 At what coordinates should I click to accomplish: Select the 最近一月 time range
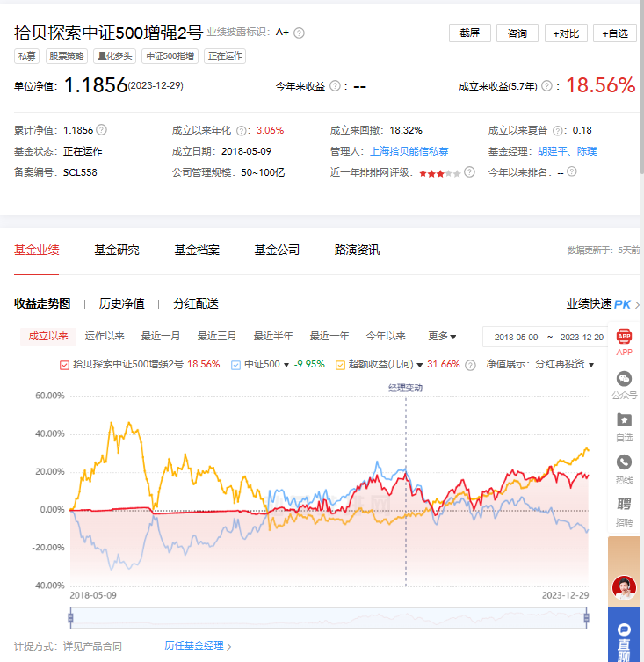pyautogui.click(x=161, y=337)
